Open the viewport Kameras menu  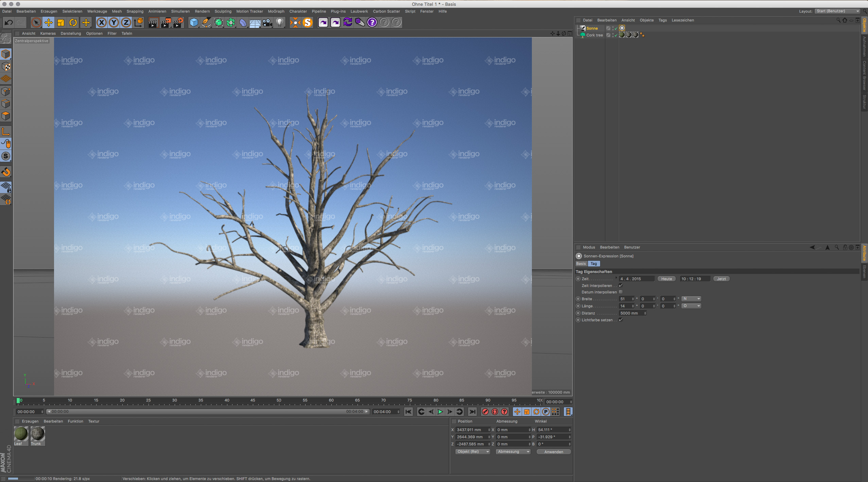tap(48, 33)
